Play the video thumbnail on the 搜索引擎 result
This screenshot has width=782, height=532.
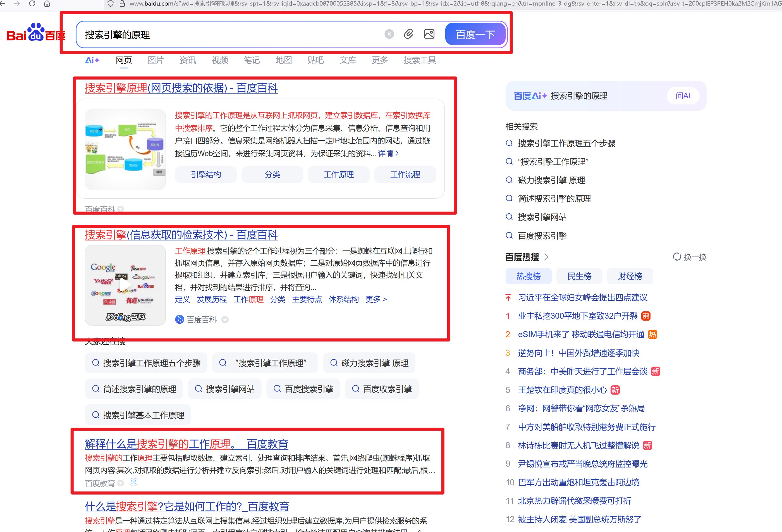pyautogui.click(x=125, y=285)
